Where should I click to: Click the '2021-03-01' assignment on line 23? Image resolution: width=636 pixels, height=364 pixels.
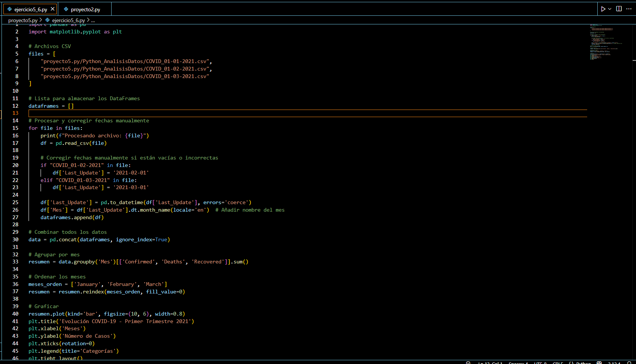(101, 187)
